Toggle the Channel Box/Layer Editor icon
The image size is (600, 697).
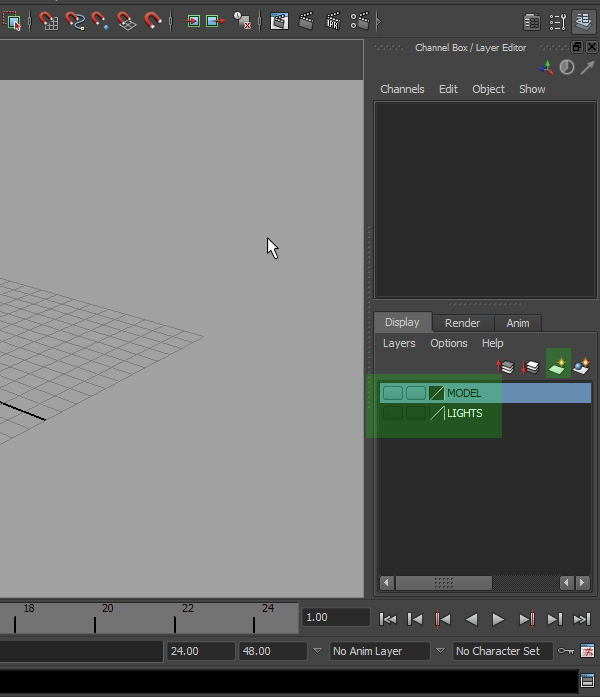[x=584, y=21]
